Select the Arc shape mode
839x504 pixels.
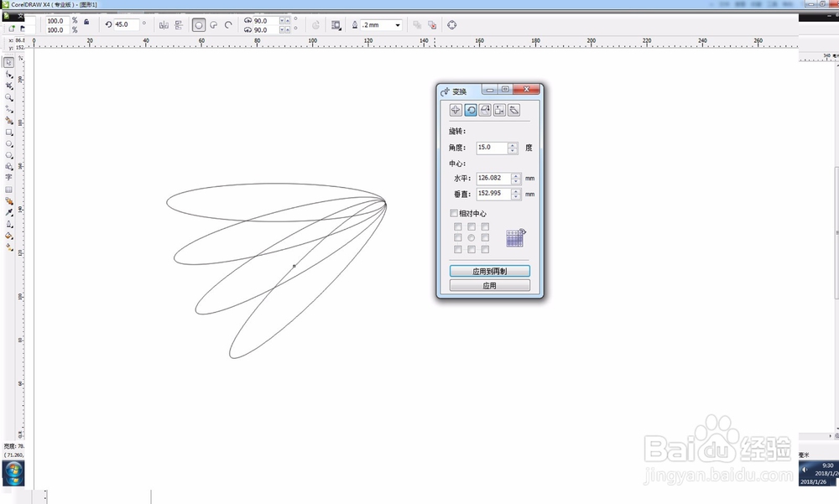(228, 24)
